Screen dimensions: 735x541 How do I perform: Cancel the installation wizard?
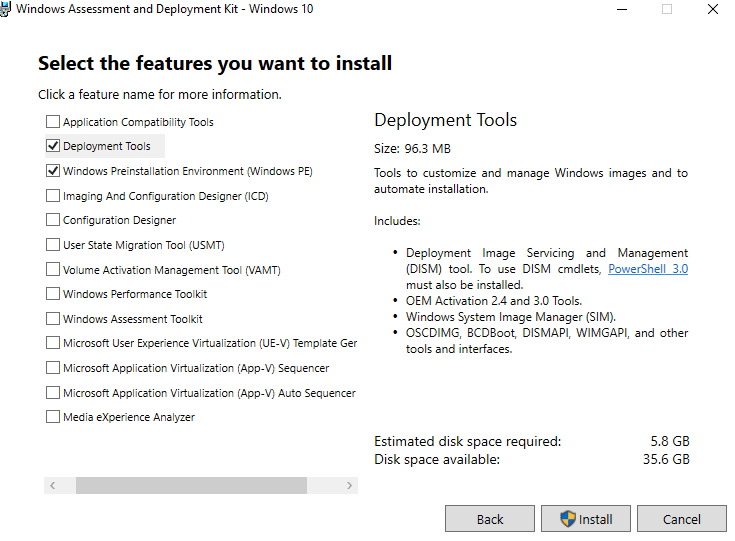pyautogui.click(x=682, y=518)
